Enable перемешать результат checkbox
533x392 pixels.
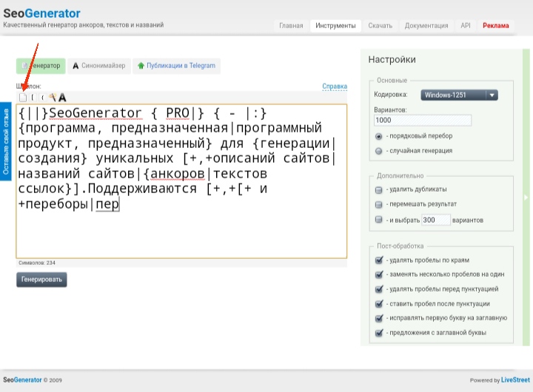tap(379, 204)
